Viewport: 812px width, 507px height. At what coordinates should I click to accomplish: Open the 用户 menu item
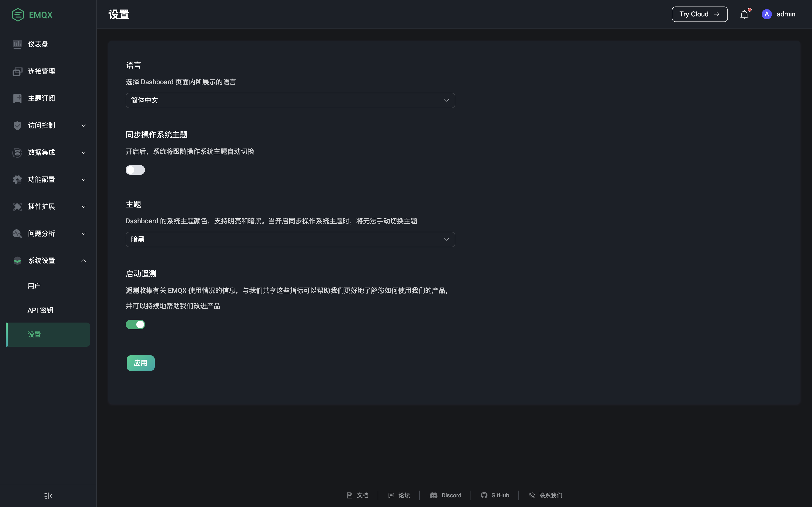[x=34, y=286]
